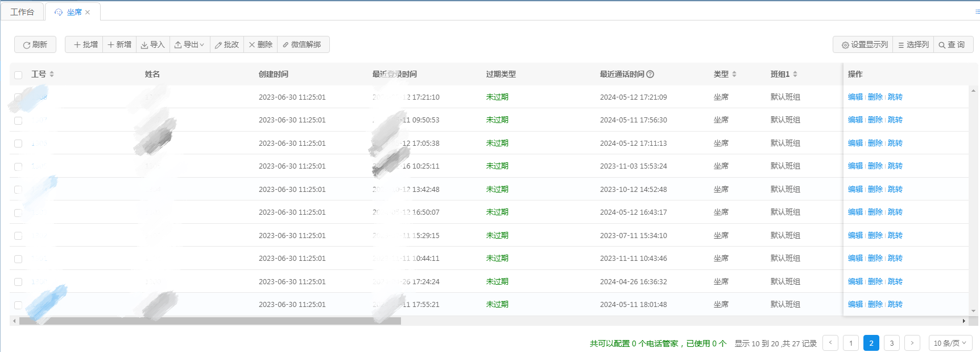
Task: Check the row with call time 2024-05-12 16:43:17
Action: coord(18,212)
